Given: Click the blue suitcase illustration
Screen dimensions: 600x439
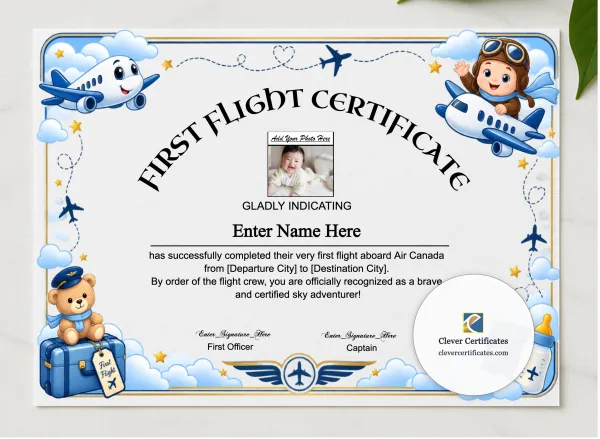Looking at the screenshot, I should (x=80, y=366).
